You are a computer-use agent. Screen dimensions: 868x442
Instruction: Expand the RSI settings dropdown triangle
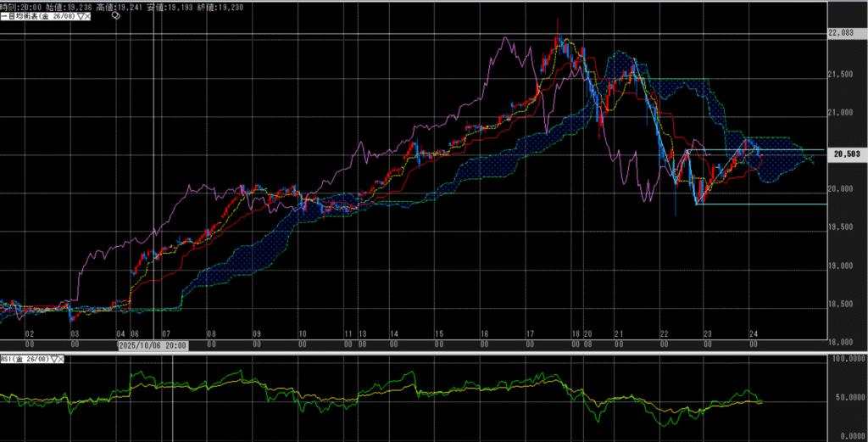(54, 359)
